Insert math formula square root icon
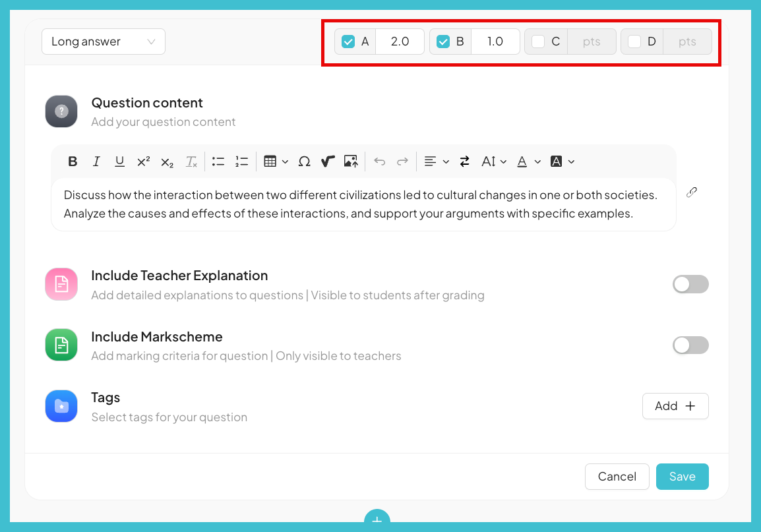Viewport: 761px width, 532px height. 328,162
